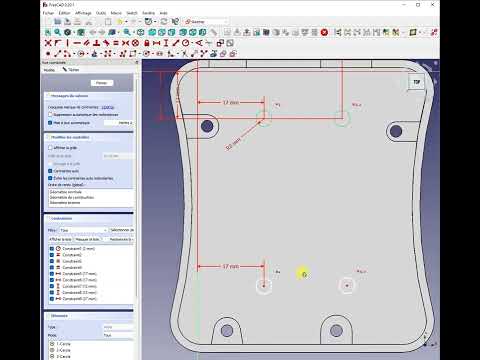Toggle Contraintes auto checkbox

pos(50,171)
